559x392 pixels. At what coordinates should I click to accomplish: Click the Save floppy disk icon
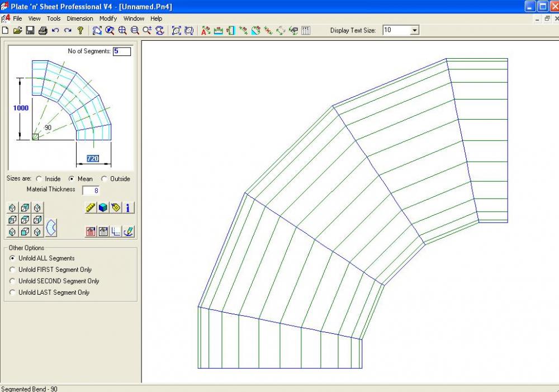(30, 30)
